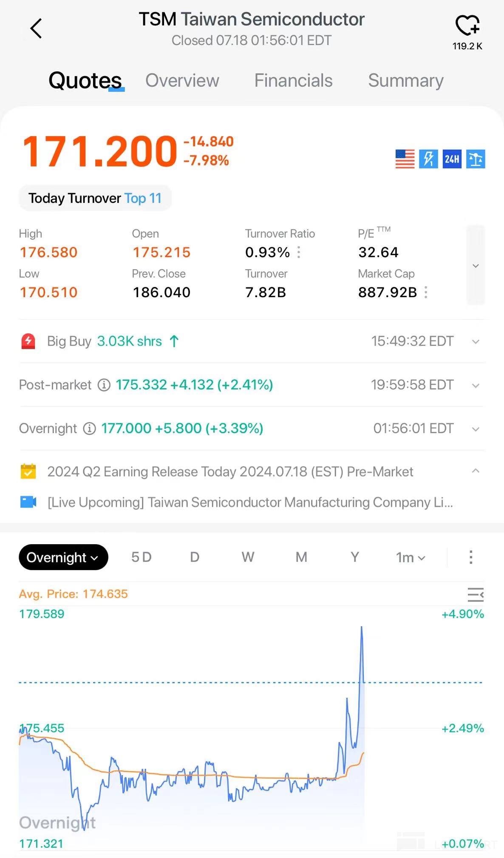Screen dimensions: 504x858
Task: Tap the Prev. Close value 186.040
Action: point(161,292)
